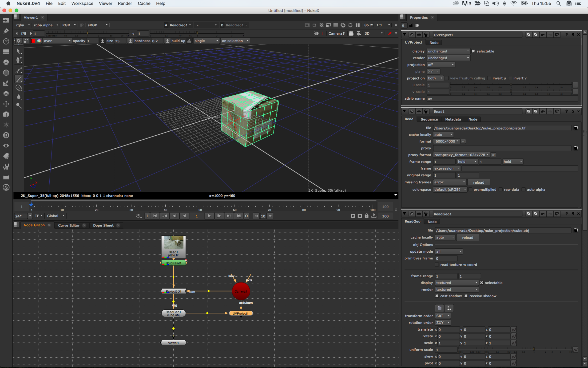Toggle the cast shadow checkbox

[x=437, y=296]
